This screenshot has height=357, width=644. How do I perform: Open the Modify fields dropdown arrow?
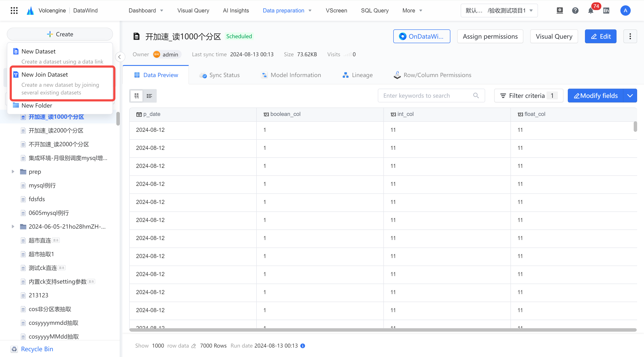coord(630,96)
